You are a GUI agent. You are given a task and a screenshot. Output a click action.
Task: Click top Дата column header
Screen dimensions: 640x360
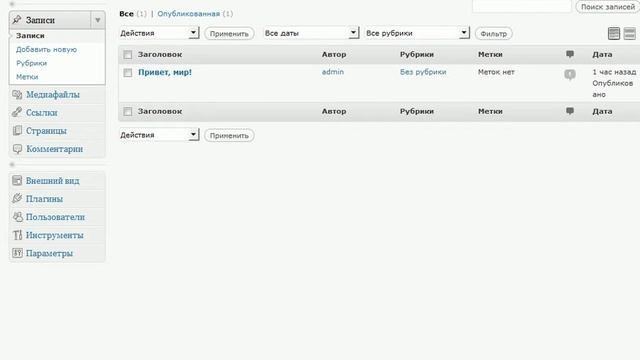click(x=602, y=54)
